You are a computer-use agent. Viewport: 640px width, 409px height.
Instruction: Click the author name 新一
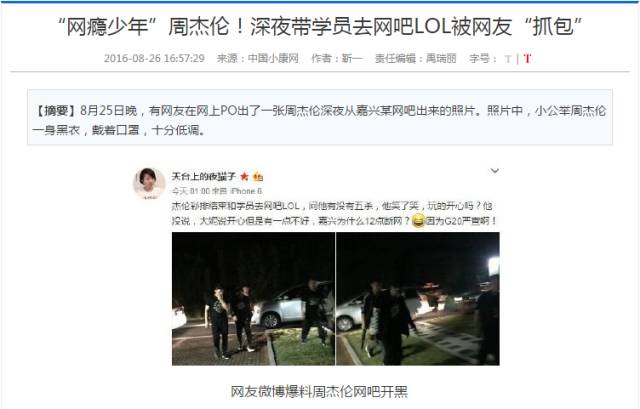pos(352,58)
